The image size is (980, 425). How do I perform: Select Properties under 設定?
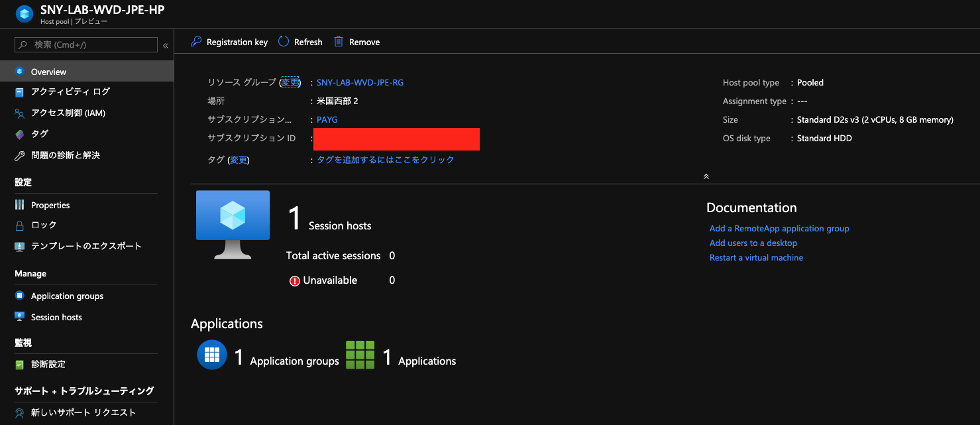click(x=50, y=205)
